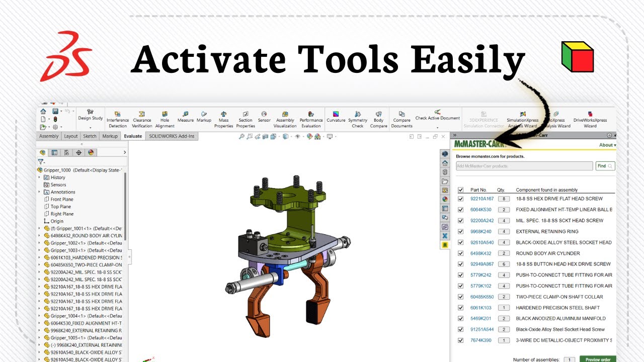Open Compare Documents tool
The width and height of the screenshot is (644, 362).
click(401, 120)
